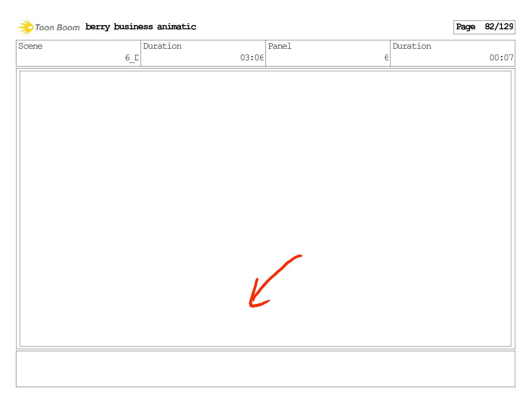Click the Scene value 6_D cell

78,53
